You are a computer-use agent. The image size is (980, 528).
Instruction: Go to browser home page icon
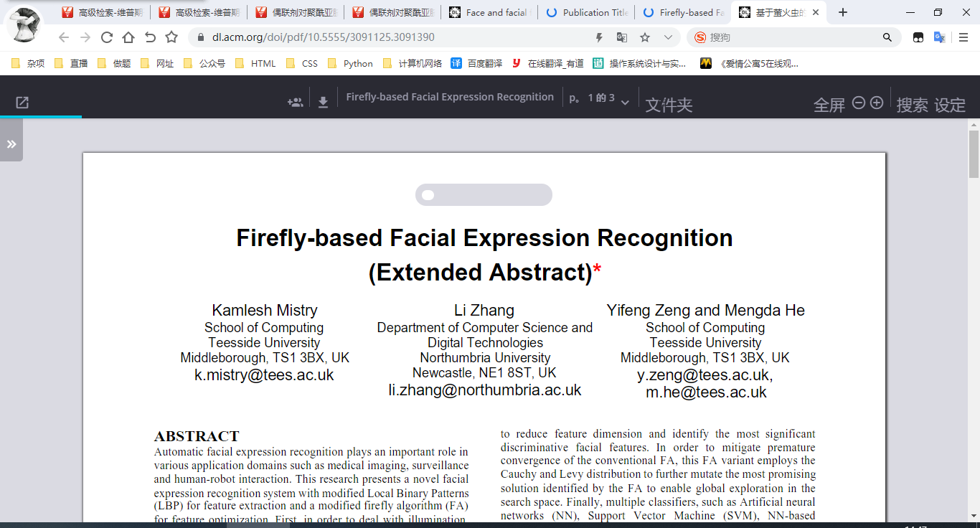click(128, 37)
